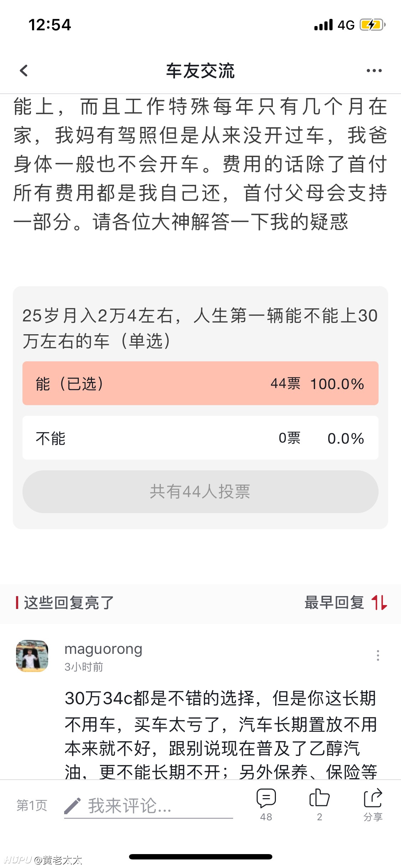This screenshot has width=401, height=868.
Task: Tap the back arrow icon
Action: (x=24, y=71)
